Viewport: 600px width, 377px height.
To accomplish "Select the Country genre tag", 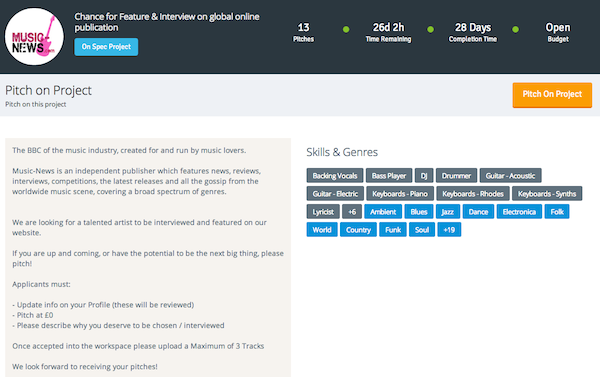I will tap(358, 230).
